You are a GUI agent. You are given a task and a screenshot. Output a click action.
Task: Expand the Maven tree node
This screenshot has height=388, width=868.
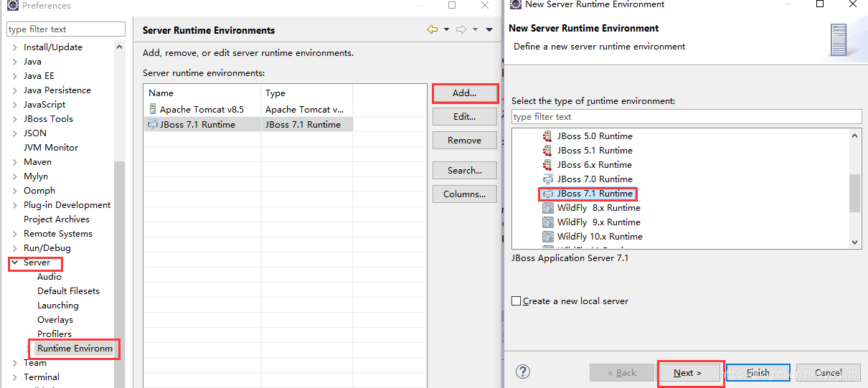coord(15,162)
